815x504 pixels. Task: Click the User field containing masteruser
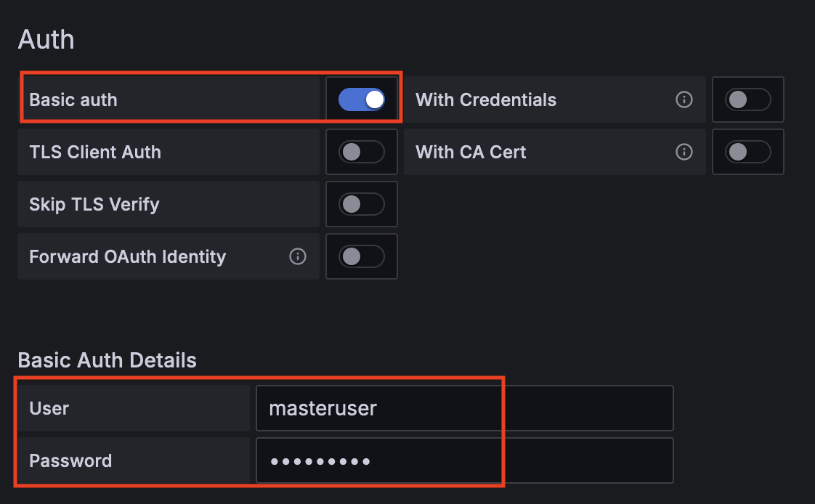[465, 408]
